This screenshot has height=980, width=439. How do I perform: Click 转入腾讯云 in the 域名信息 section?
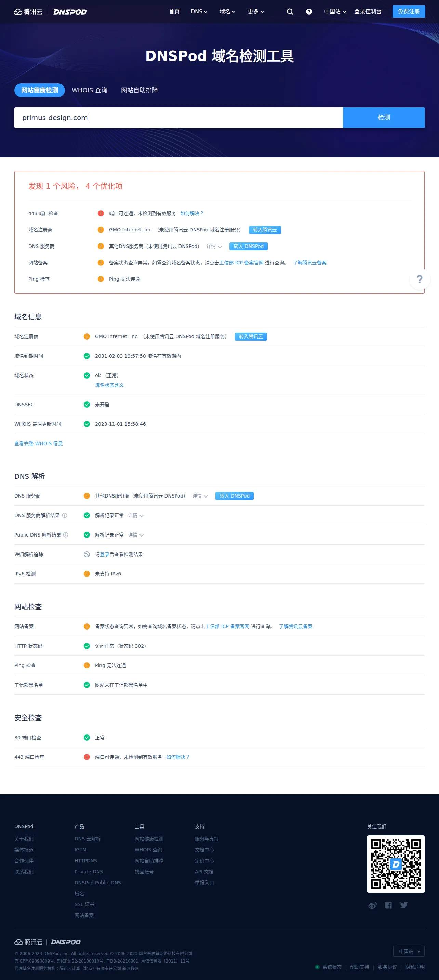pyautogui.click(x=251, y=336)
